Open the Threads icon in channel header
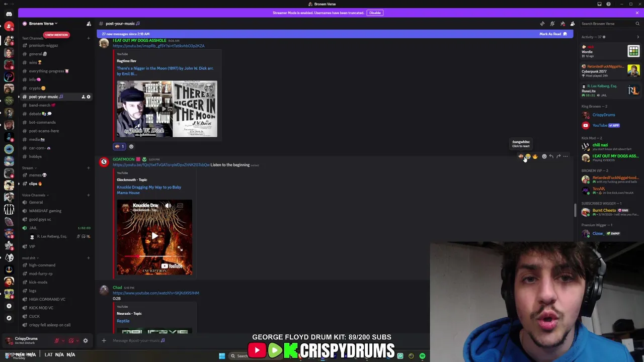This screenshot has width=644, height=362. (x=542, y=24)
